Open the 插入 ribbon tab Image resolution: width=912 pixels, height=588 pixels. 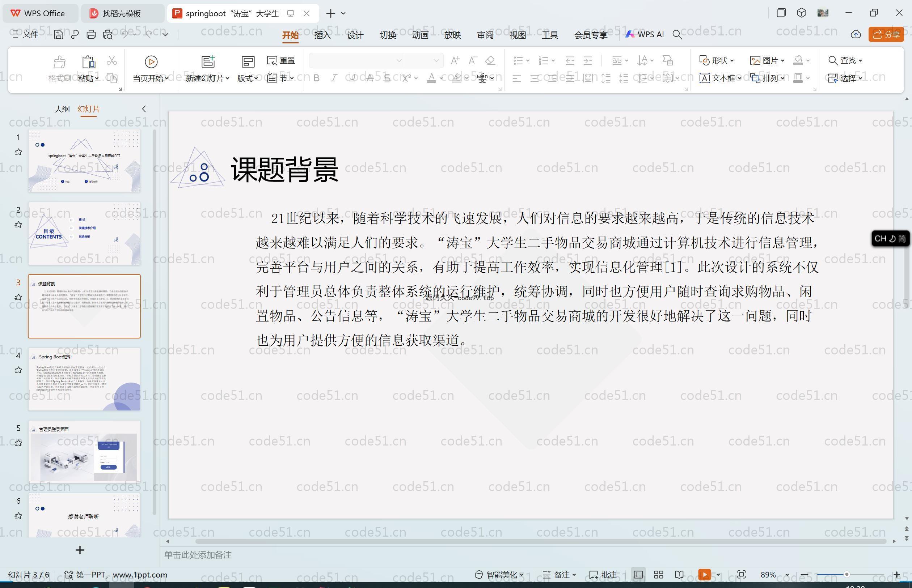point(322,35)
